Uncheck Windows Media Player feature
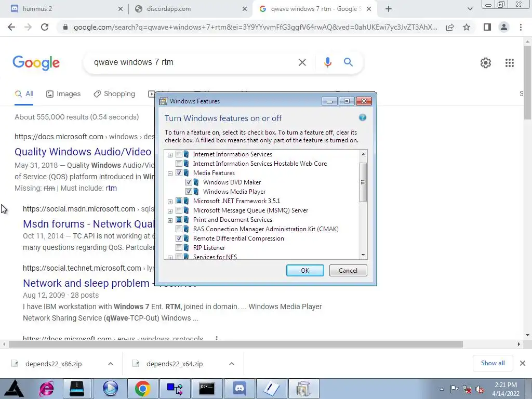This screenshot has width=532, height=399. tap(189, 192)
